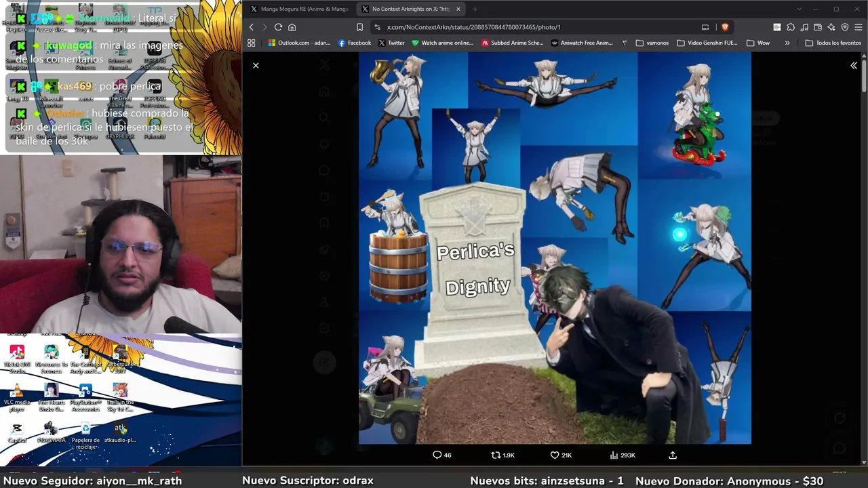Open a new browser tab
This screenshot has height=488, width=868.
click(x=475, y=9)
